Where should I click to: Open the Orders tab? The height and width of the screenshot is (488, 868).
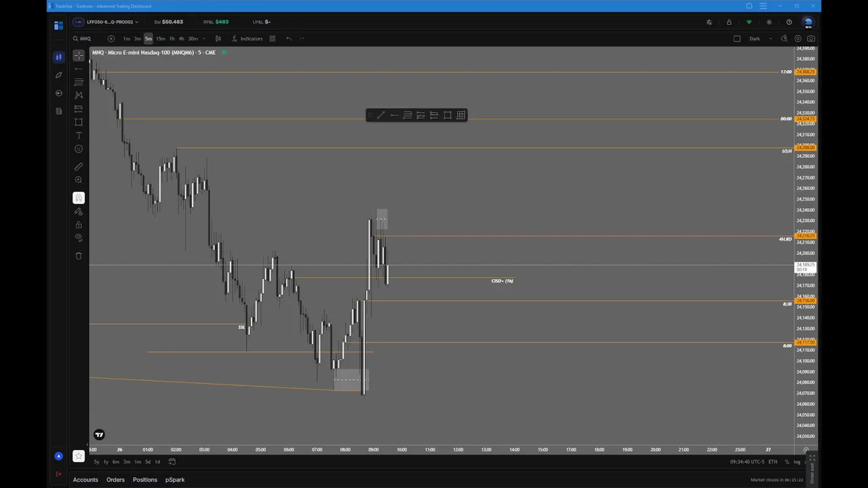115,480
